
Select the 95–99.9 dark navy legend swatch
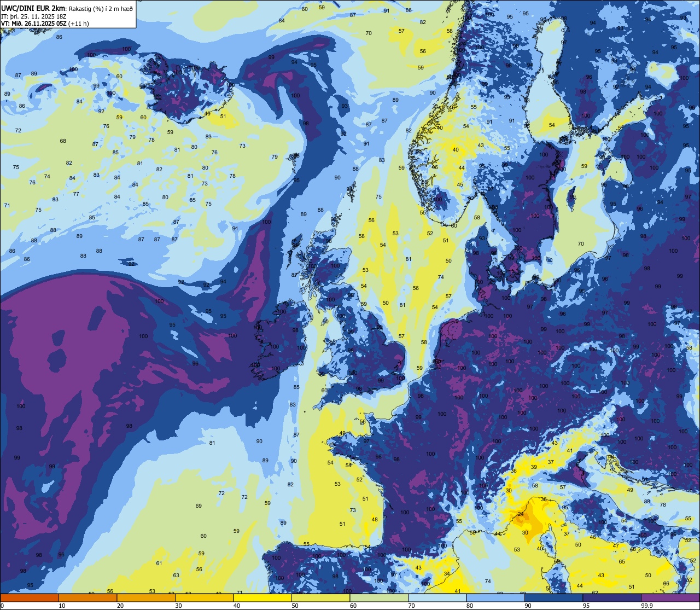point(611,597)
